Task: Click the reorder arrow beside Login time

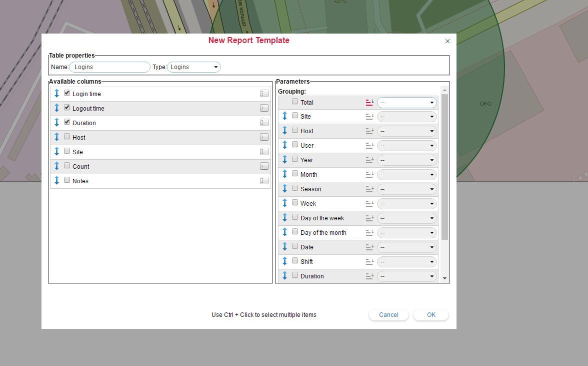Action: point(56,94)
